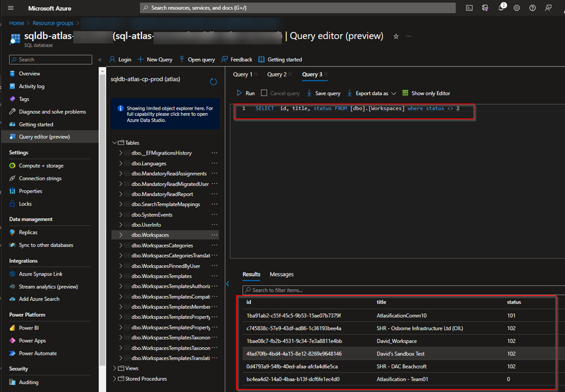
Task: Click the help question mark icon
Action: click(x=532, y=8)
